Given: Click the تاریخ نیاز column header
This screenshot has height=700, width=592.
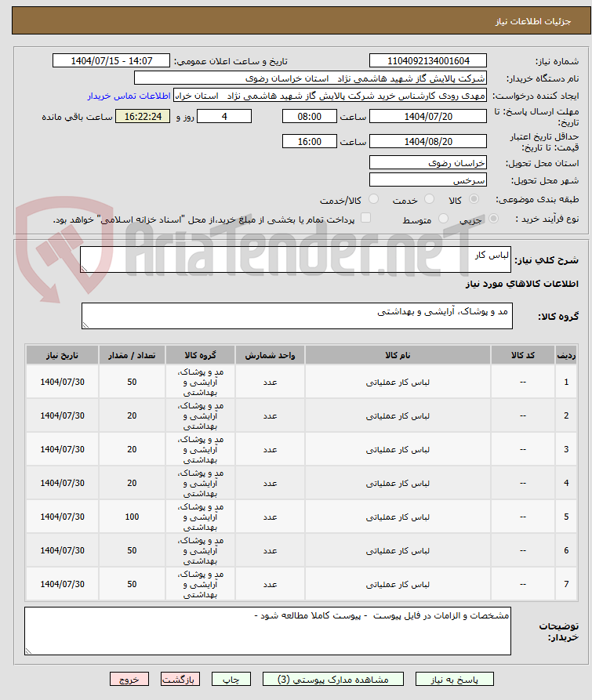Looking at the screenshot, I should 62,355.
